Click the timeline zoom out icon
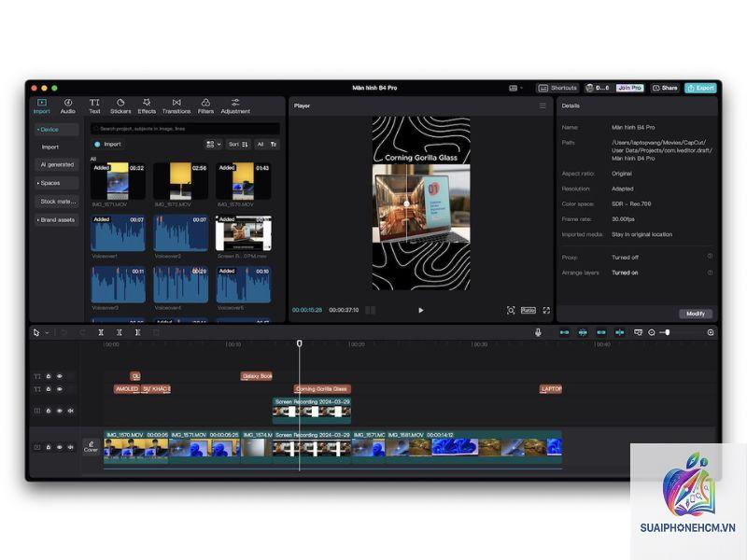747x560 pixels. coord(651,333)
